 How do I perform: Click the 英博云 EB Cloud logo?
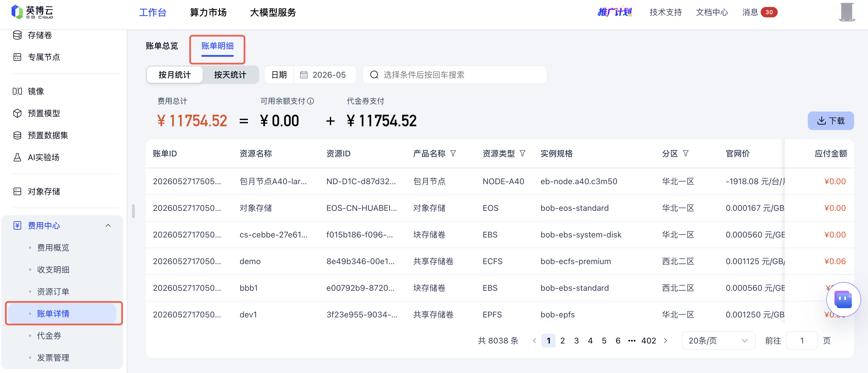[x=32, y=12]
